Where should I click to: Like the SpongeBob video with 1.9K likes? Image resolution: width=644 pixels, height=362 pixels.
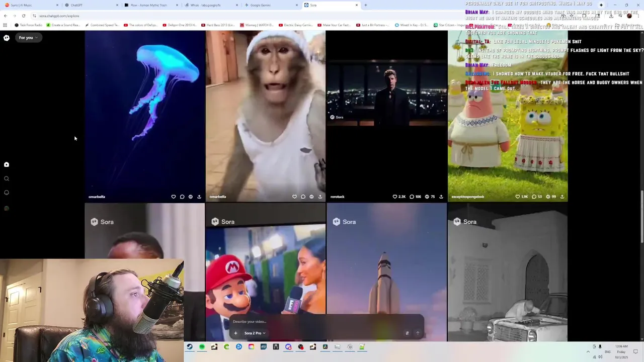click(x=521, y=197)
